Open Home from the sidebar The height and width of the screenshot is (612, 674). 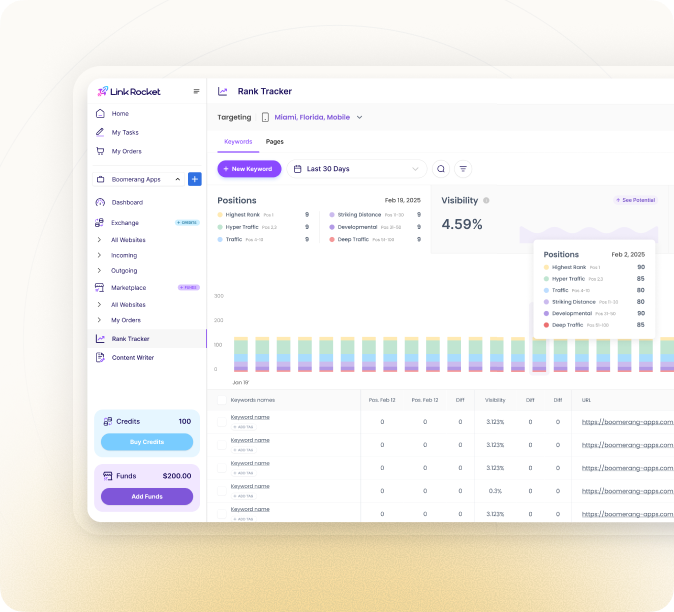tap(120, 113)
